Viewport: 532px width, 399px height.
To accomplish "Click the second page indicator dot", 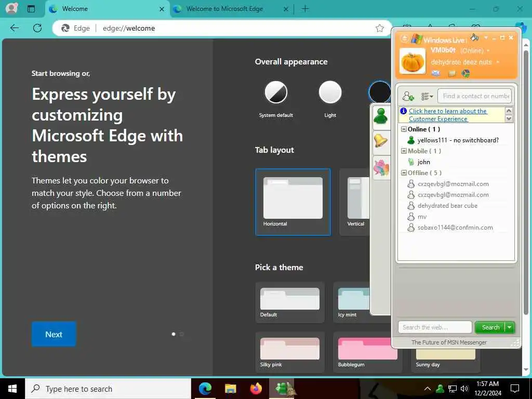I will (x=181, y=334).
